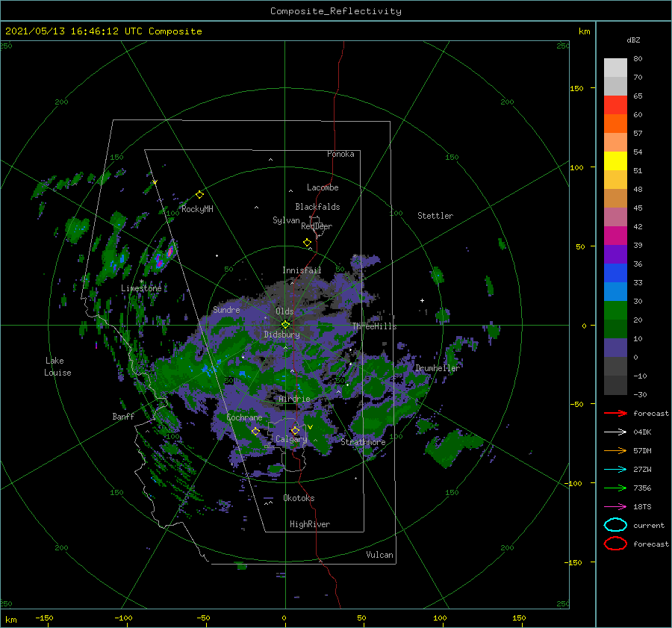Image resolution: width=672 pixels, height=628 pixels.
Task: Select the darkest gray -30 to -10 swatch
Action: [x=615, y=385]
